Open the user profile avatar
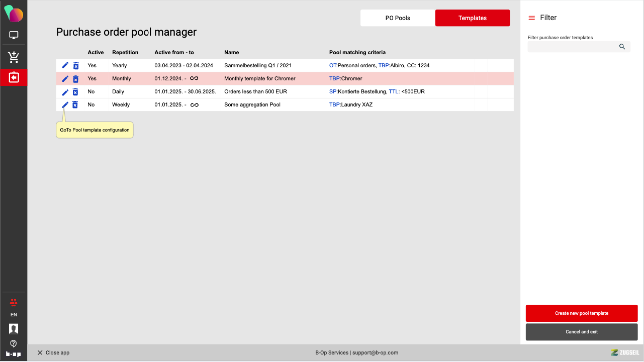Viewport: 644px width, 362px height. click(x=14, y=329)
